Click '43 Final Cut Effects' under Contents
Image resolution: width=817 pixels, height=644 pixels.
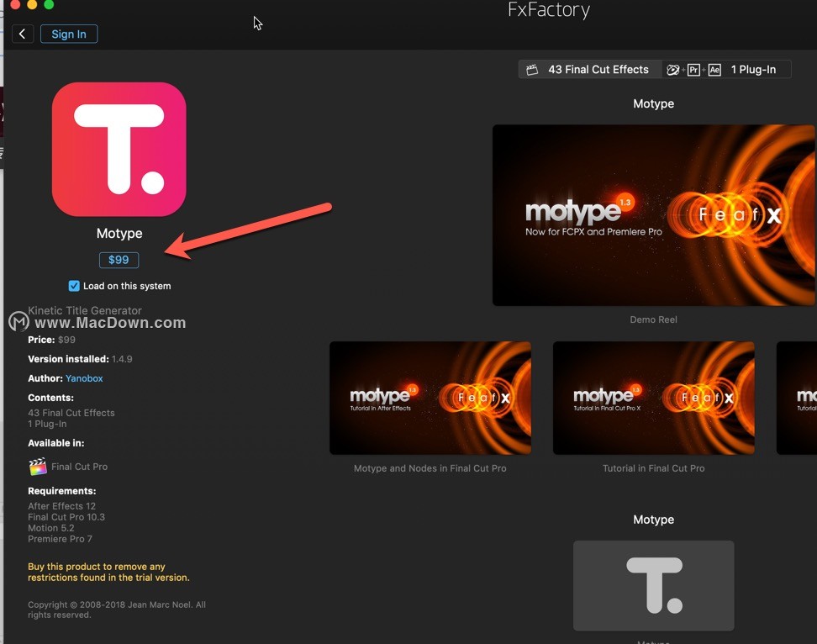[x=71, y=413]
